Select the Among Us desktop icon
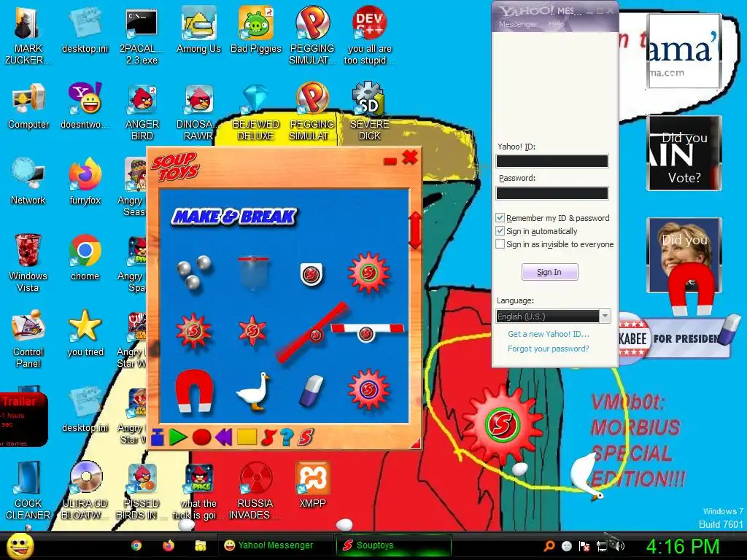Screen dimensions: 747x560 coord(198,30)
